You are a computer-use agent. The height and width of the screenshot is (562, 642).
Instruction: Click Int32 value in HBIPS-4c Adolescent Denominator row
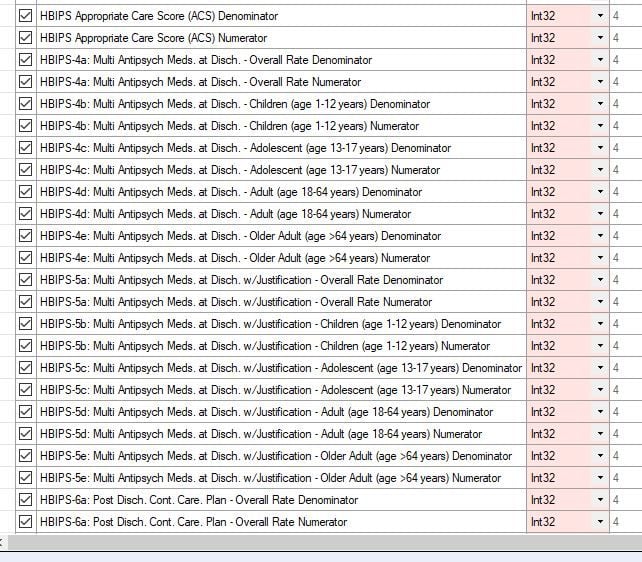[x=543, y=148]
